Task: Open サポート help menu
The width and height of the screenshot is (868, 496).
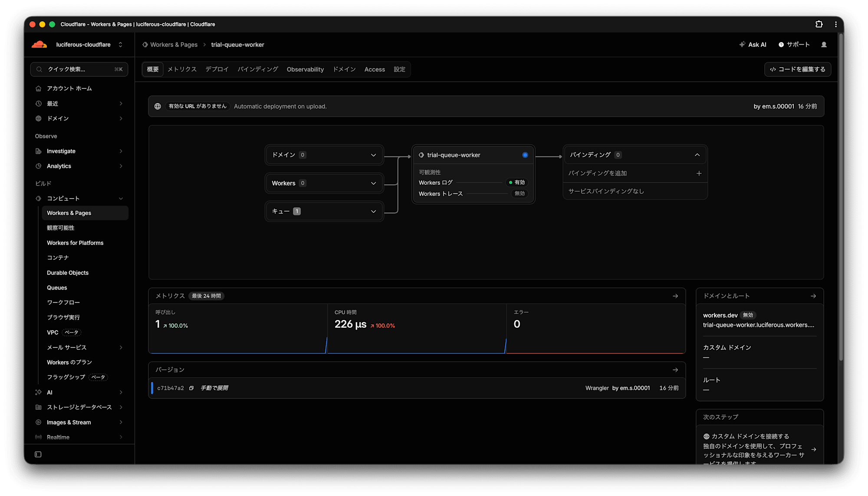Action: (x=794, y=45)
